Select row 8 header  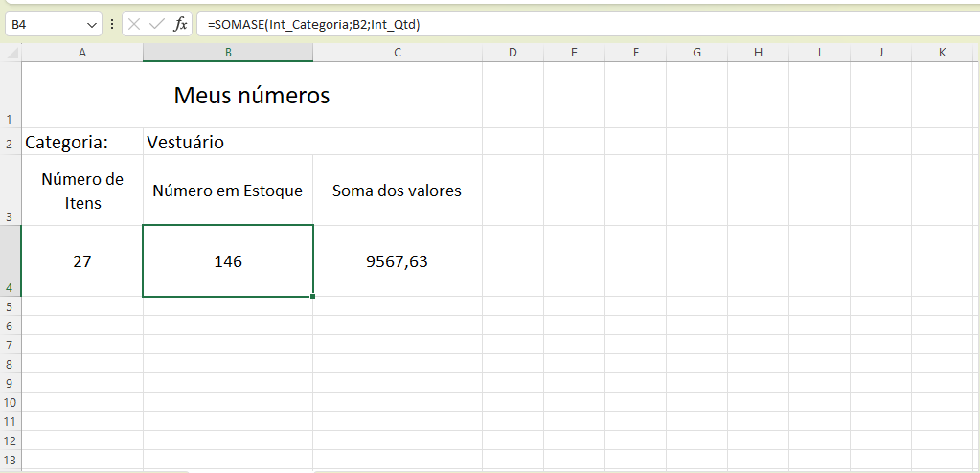(11, 364)
